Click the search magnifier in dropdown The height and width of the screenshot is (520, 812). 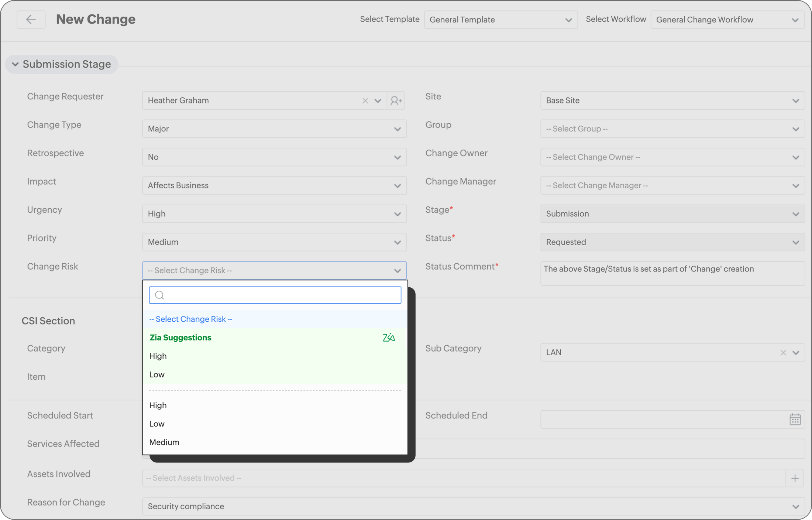tap(159, 295)
